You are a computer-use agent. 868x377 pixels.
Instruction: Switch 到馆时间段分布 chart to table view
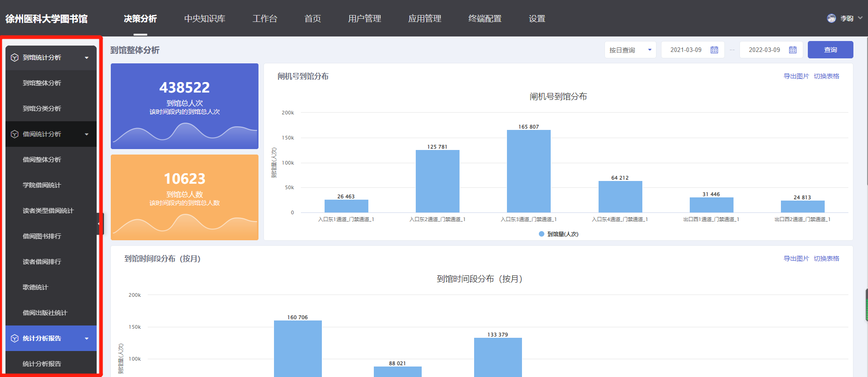[x=826, y=258]
